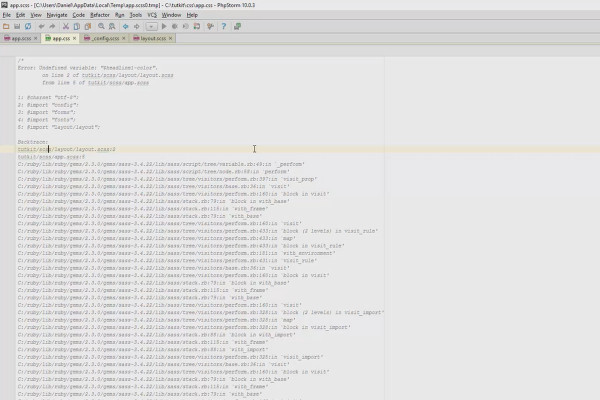Click the Redo arrow icon

[52, 26]
